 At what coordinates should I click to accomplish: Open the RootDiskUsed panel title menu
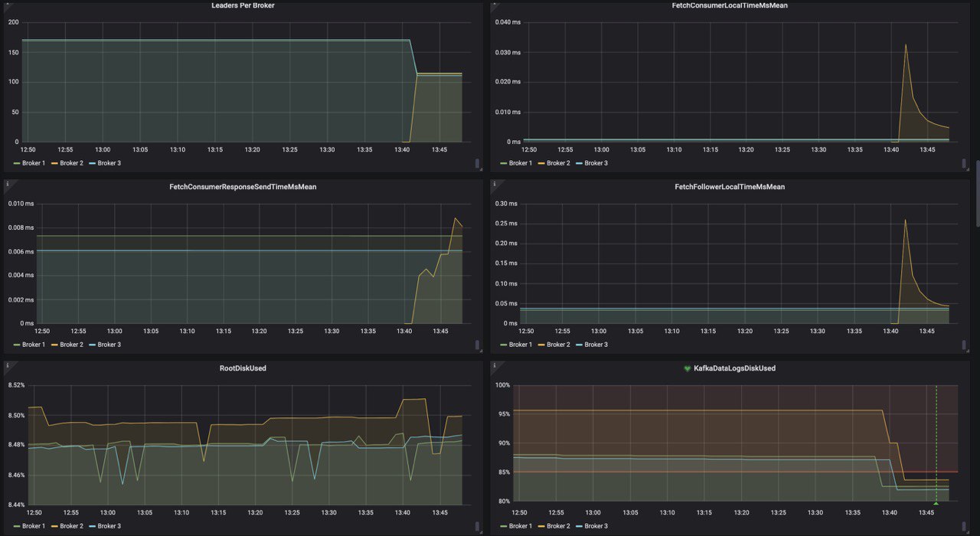click(x=243, y=368)
